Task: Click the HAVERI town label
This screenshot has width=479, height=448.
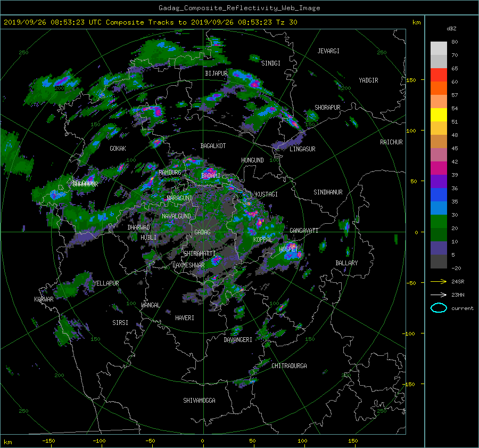Action: 185,318
